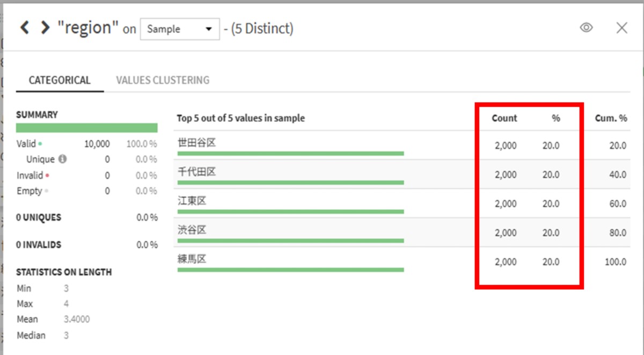Click the 渋谷区 value label

pyautogui.click(x=192, y=230)
